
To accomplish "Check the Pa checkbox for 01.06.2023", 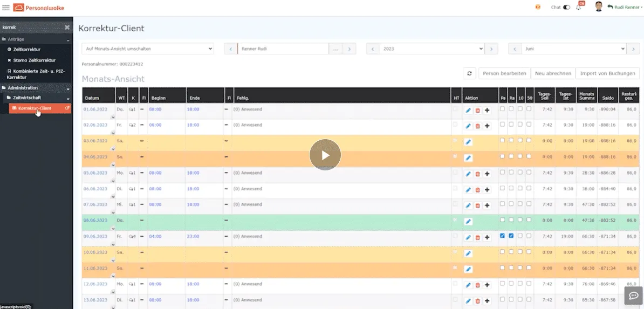I will pyautogui.click(x=503, y=108).
